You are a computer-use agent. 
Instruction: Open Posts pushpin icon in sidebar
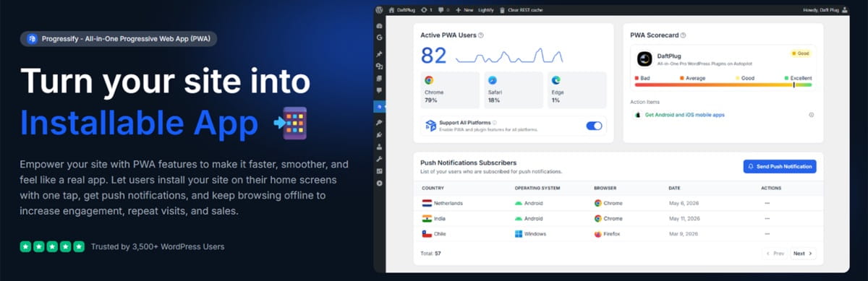379,54
